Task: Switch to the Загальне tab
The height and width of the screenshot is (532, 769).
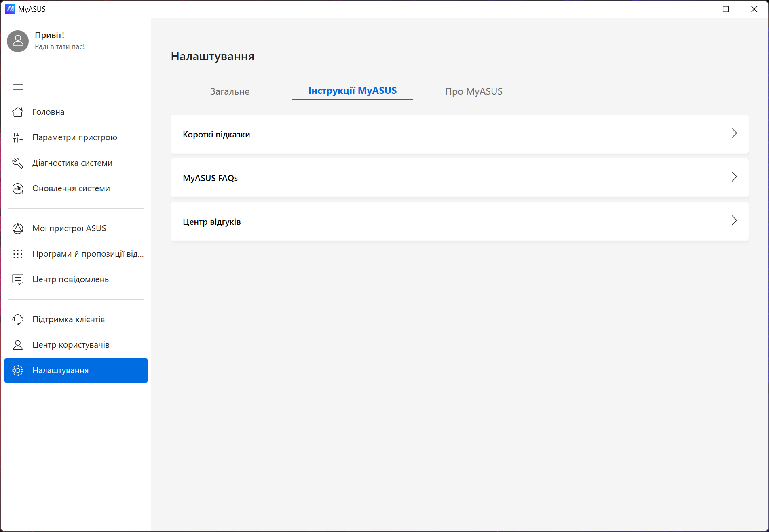Action: coord(230,91)
